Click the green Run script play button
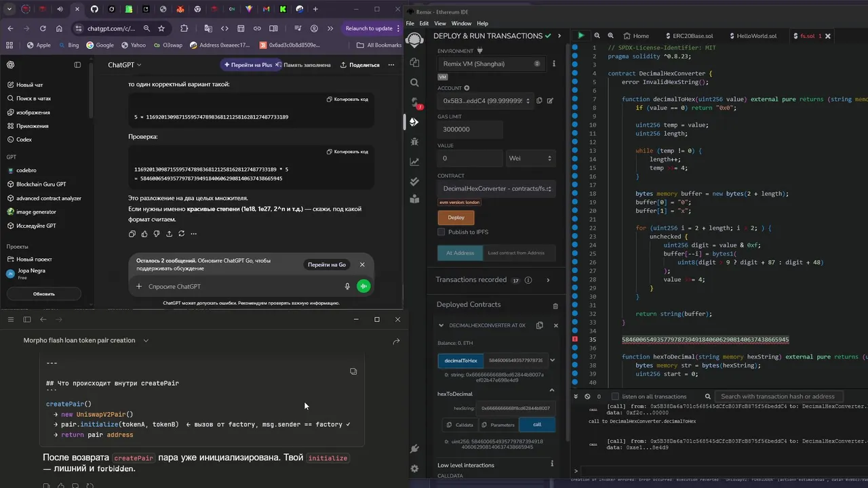868x488 pixels. tap(580, 35)
